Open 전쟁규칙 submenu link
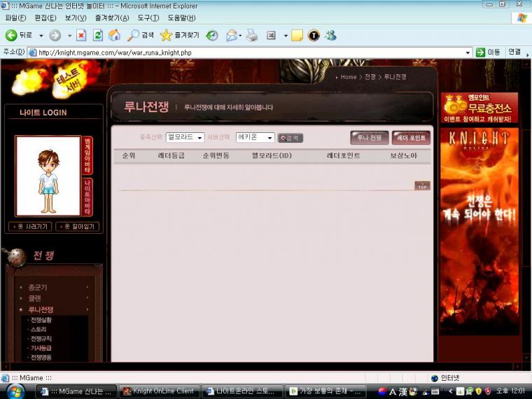The width and height of the screenshot is (532, 399). 41,339
